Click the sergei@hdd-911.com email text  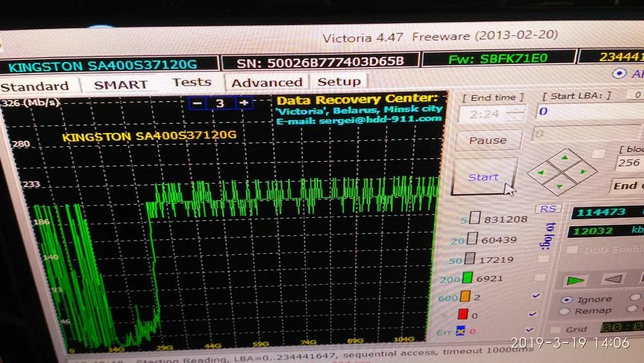point(380,120)
